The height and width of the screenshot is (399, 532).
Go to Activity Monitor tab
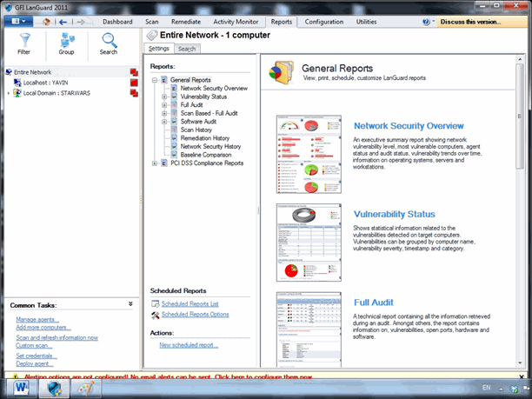pyautogui.click(x=236, y=22)
